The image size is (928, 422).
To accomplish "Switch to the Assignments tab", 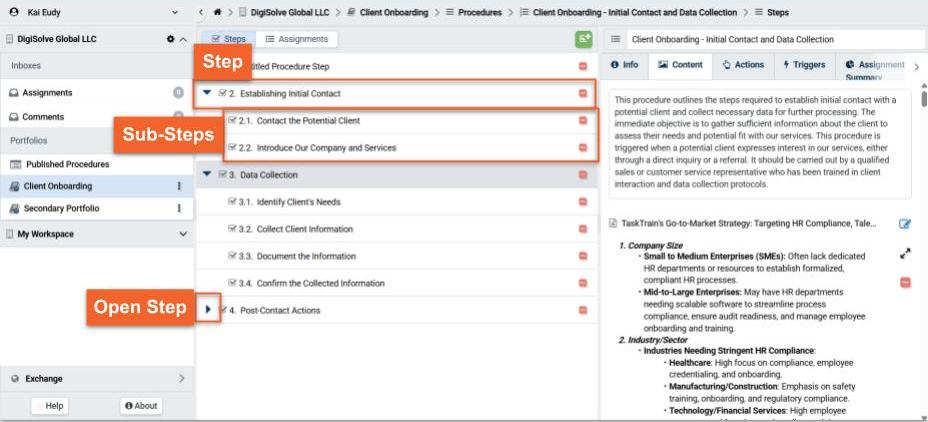I will pos(296,39).
